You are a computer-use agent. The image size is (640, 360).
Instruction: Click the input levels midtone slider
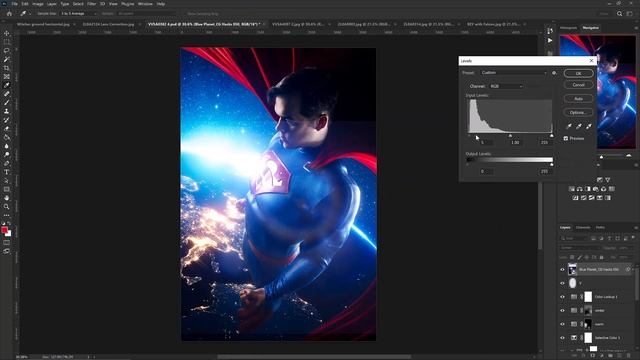510,136
